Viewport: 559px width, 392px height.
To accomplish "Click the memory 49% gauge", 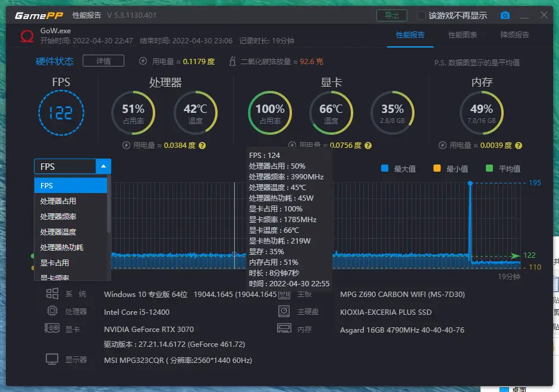I will pos(482,113).
